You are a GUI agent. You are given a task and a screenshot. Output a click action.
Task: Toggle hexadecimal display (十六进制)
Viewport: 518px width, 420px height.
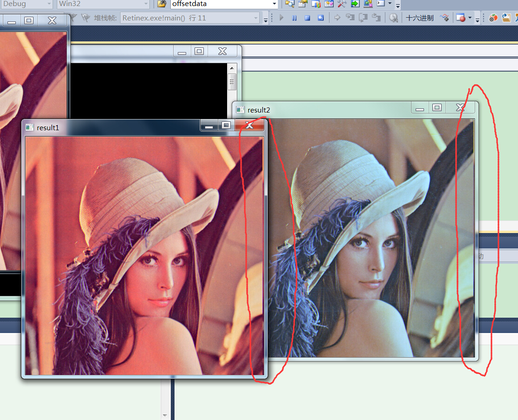tap(419, 18)
